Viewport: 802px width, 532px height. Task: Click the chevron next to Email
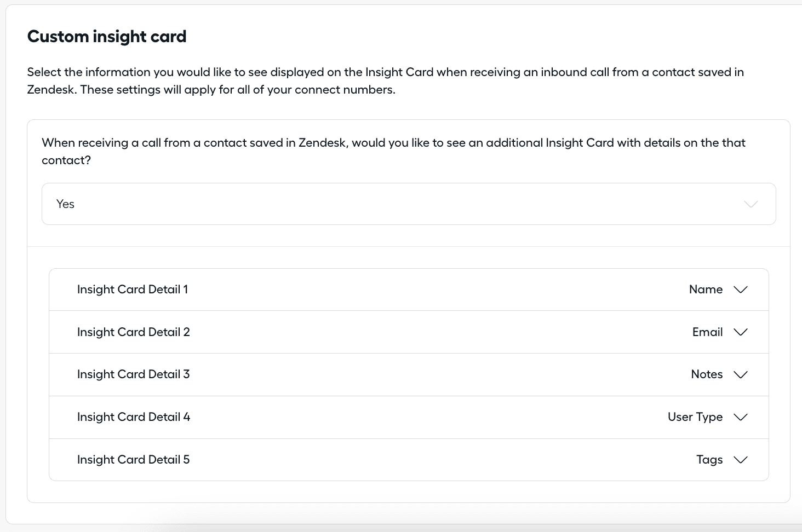coord(741,332)
